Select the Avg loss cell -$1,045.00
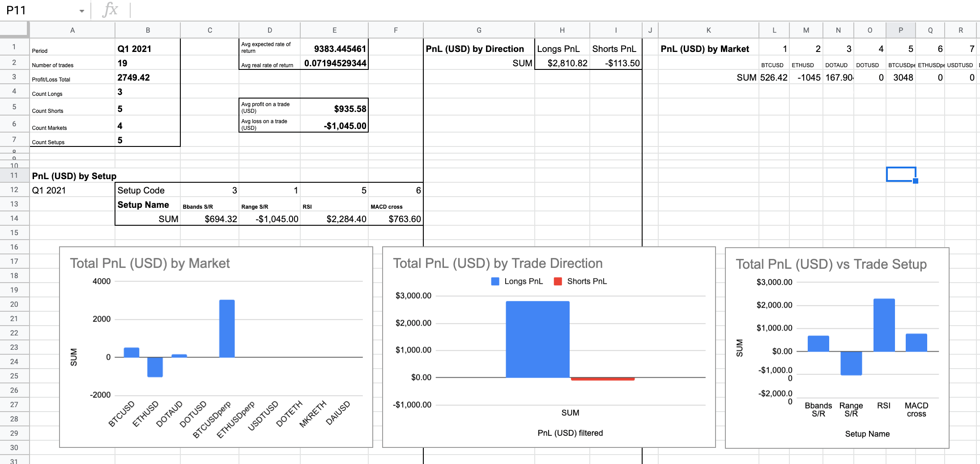This screenshot has height=464, width=980. 335,126
